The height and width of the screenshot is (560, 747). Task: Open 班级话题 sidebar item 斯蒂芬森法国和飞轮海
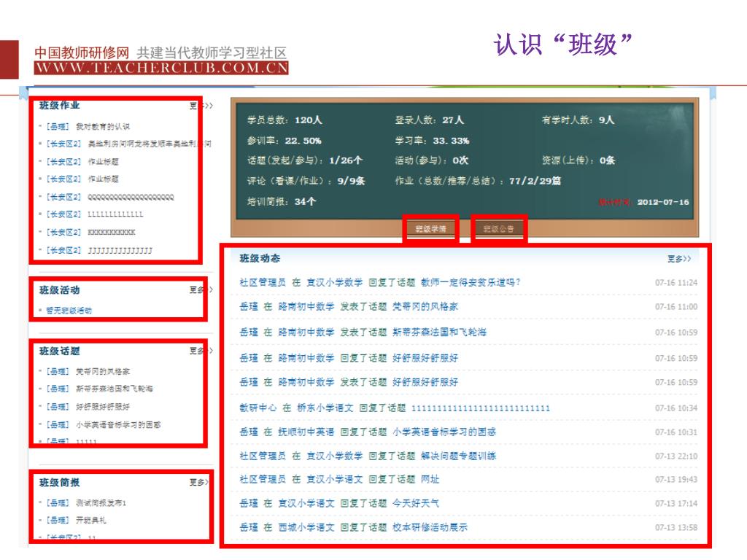point(115,389)
